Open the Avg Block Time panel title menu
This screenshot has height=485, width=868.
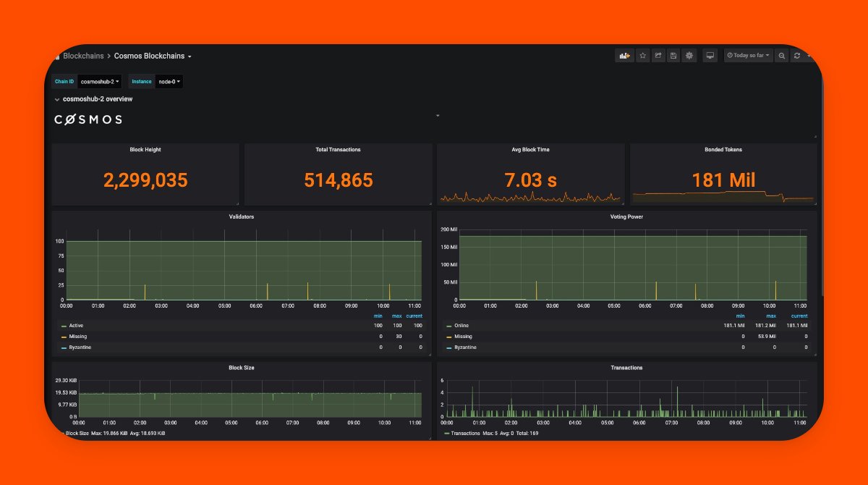tap(530, 150)
